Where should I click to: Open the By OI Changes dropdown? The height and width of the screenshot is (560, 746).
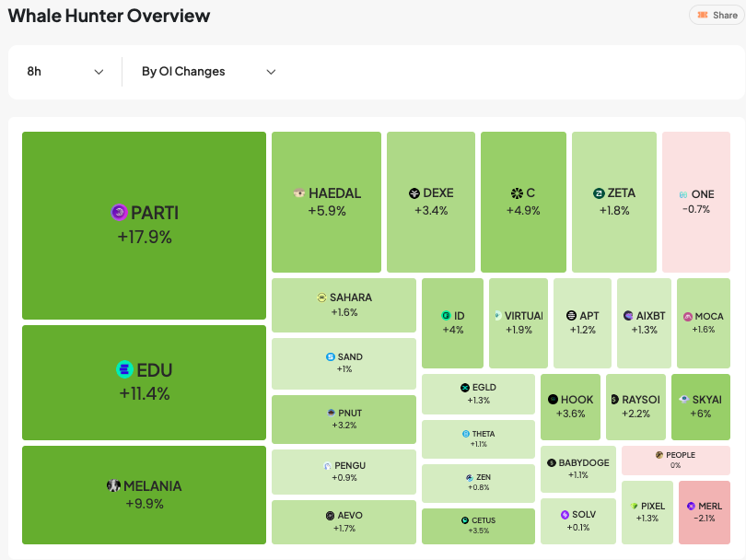208,72
